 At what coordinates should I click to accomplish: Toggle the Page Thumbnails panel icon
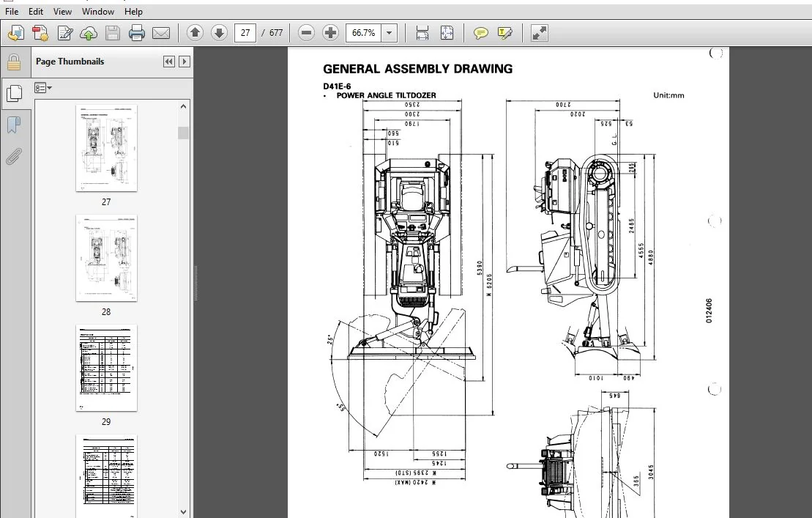coord(15,93)
